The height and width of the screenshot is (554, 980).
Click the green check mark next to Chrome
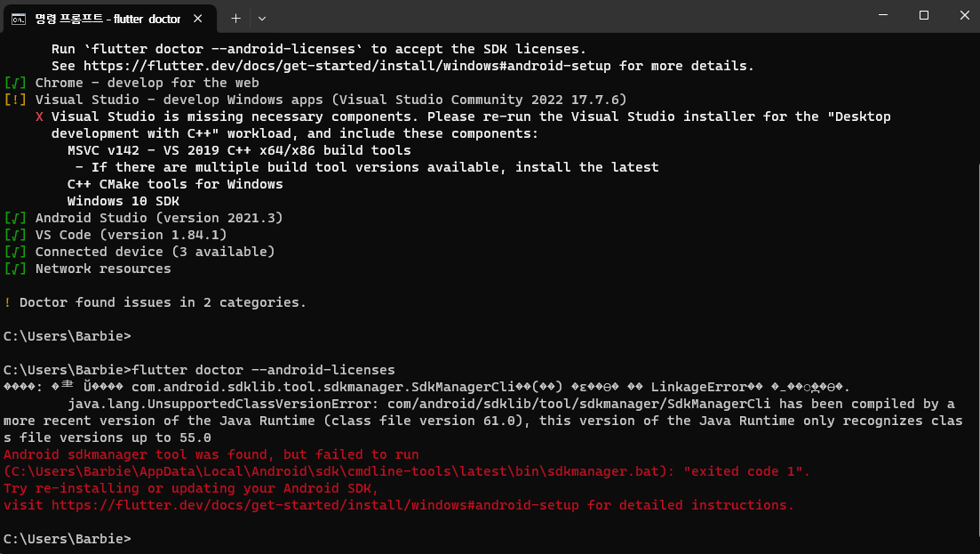[x=15, y=84]
